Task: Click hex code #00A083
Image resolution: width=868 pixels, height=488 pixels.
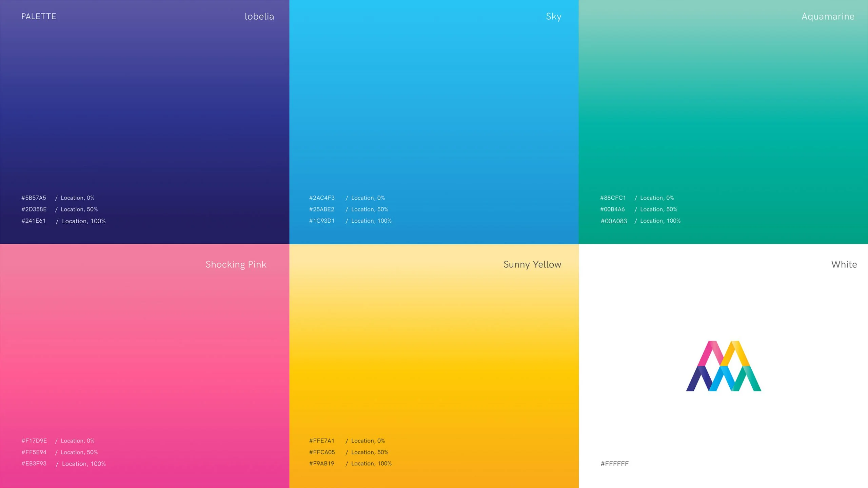Action: pyautogui.click(x=614, y=221)
